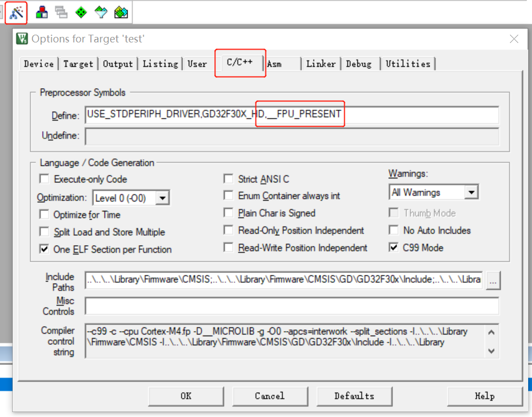Open the Optimization level dropdown
The width and height of the screenshot is (532, 417).
pyautogui.click(x=162, y=197)
